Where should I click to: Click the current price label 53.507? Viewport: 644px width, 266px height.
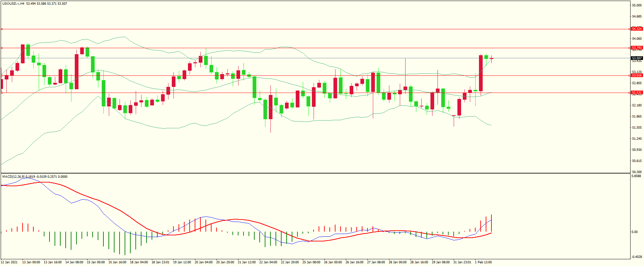coord(637,58)
